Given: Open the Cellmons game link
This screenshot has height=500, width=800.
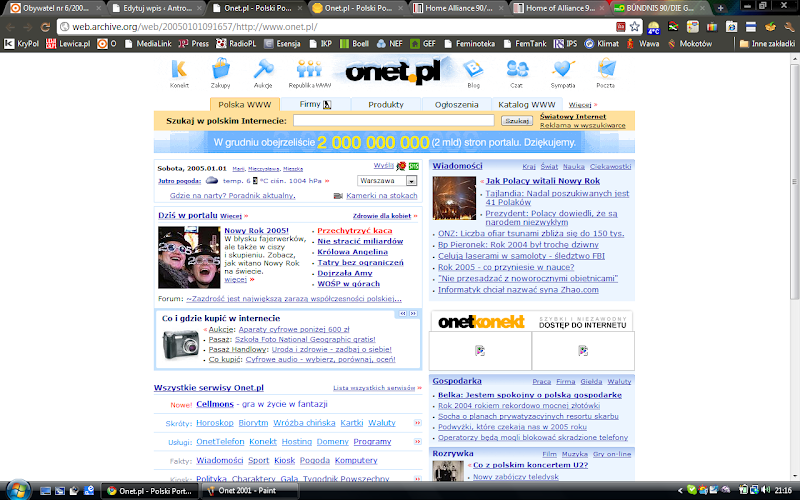Looking at the screenshot, I should [215, 404].
